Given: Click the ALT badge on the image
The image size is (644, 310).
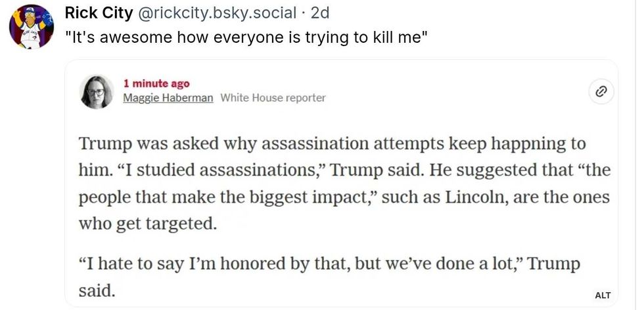Looking at the screenshot, I should tap(602, 296).
